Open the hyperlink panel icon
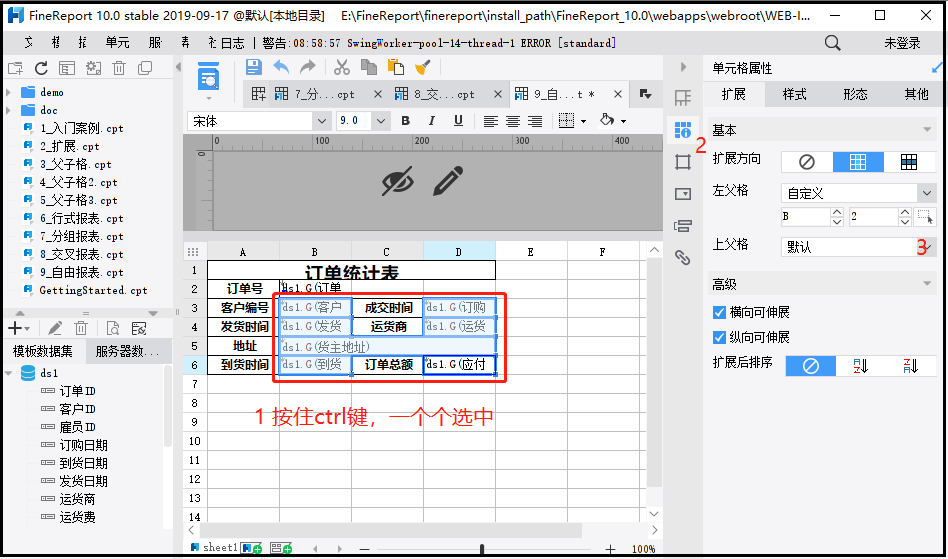Viewport: 948px width, 559px height. click(x=683, y=257)
